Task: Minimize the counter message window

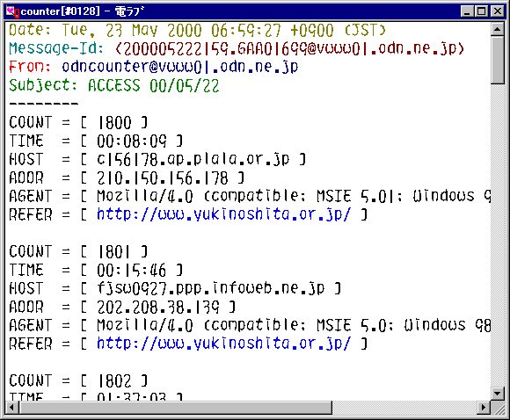Action: pyautogui.click(x=467, y=11)
